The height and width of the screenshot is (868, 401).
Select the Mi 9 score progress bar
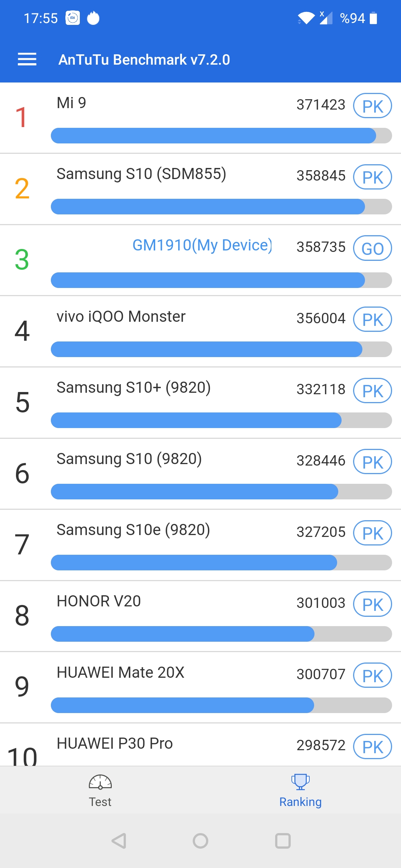point(221,136)
